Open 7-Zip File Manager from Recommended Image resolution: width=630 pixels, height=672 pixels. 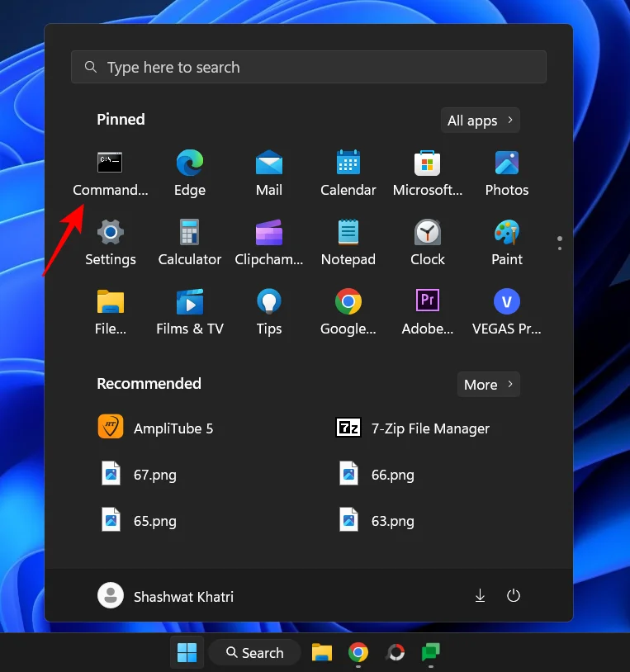click(412, 428)
